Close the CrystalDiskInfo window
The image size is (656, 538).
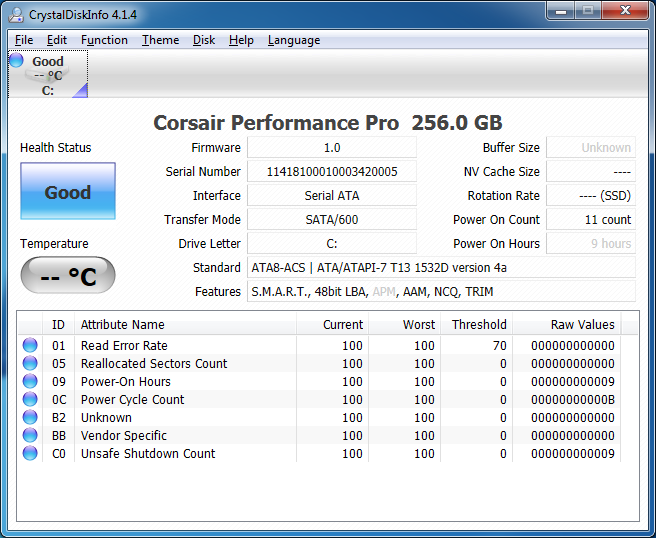[625, 11]
